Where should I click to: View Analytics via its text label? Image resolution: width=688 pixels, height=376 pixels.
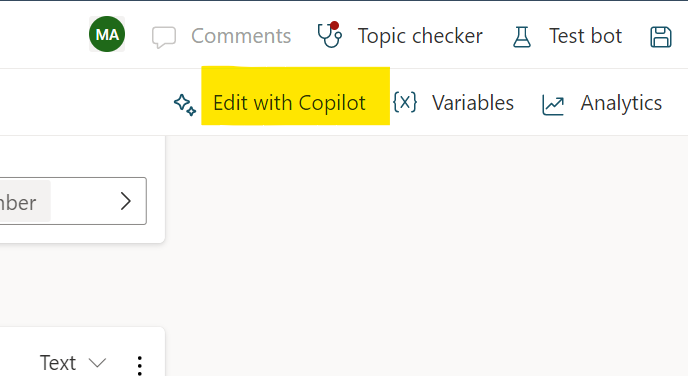621,104
